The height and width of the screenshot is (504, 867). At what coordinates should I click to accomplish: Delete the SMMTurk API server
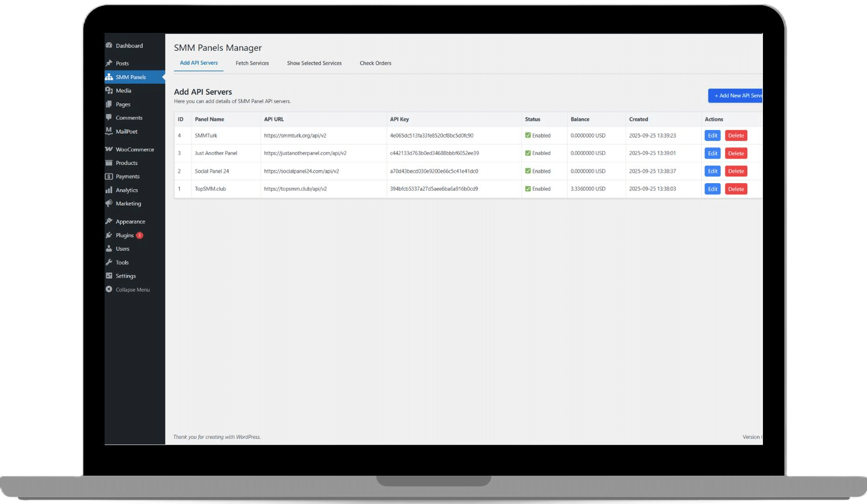pos(736,135)
